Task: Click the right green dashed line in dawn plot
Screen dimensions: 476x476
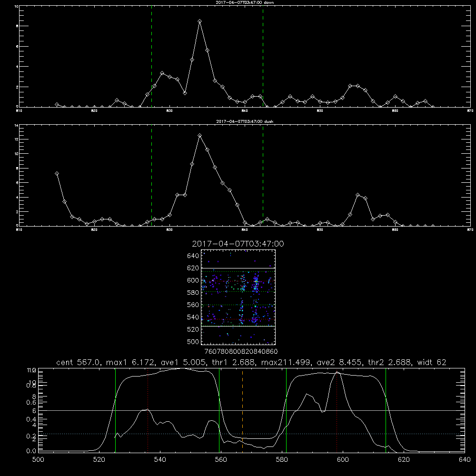Action: tap(263, 58)
